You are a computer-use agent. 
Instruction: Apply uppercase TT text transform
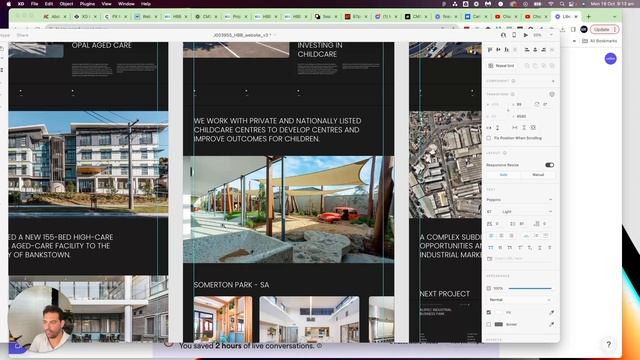pos(491,248)
